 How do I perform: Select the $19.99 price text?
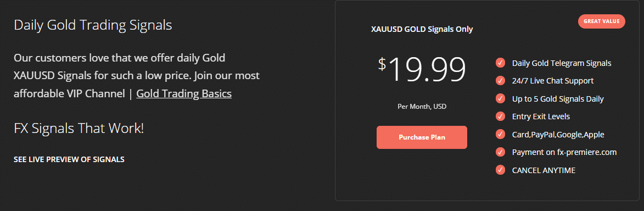tap(422, 69)
